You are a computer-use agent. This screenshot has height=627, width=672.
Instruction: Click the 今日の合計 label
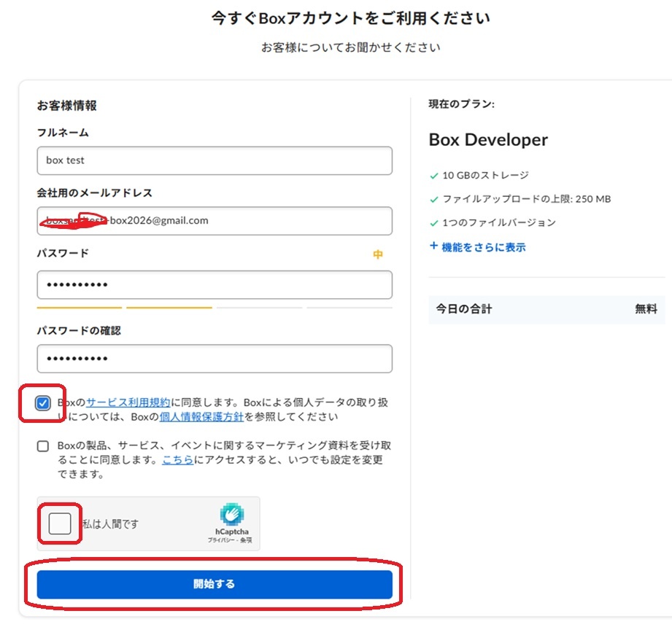464,309
